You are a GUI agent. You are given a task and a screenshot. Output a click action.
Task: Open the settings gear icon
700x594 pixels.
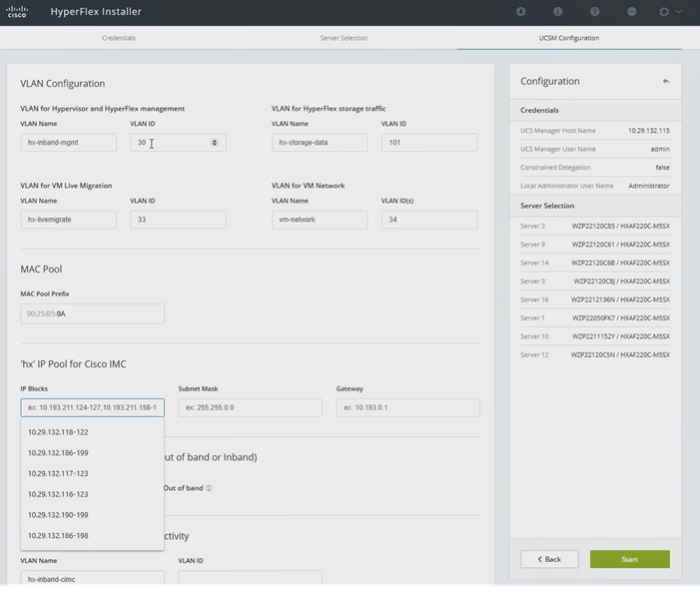(x=664, y=12)
